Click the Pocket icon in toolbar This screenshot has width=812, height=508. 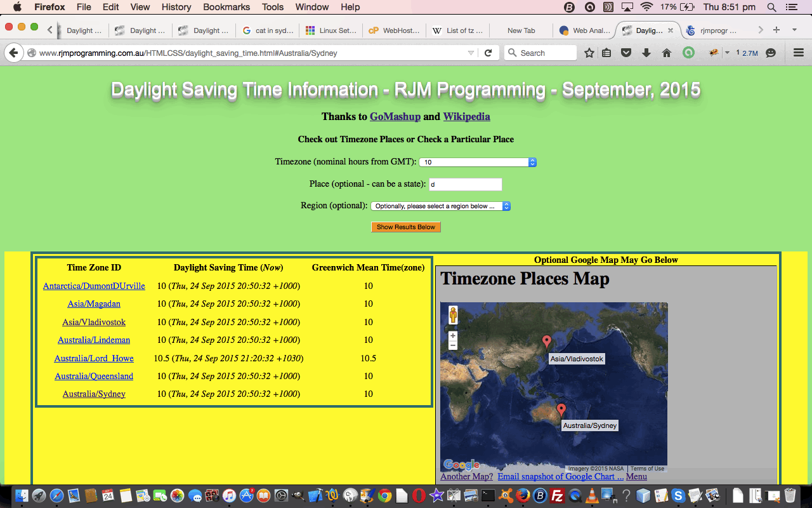(x=626, y=53)
